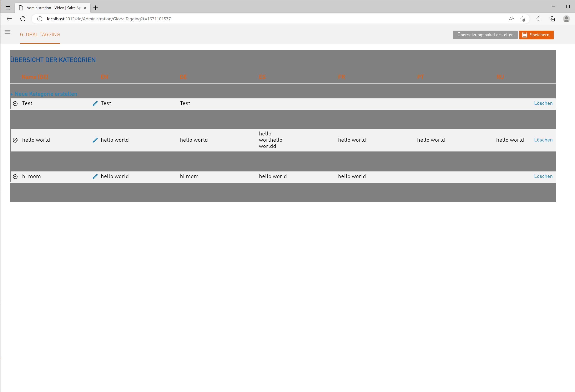575x392 pixels.
Task: Open the tab actions menu icon
Action: click(x=8, y=8)
